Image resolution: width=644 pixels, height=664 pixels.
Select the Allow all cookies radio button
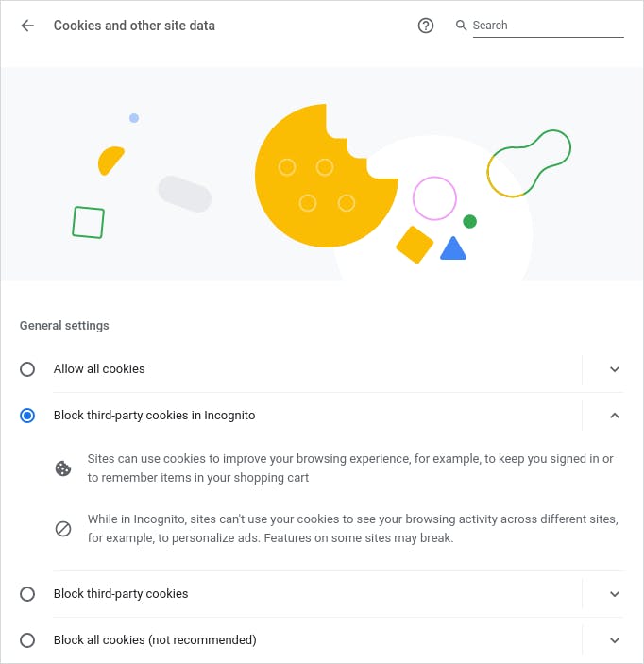point(27,369)
